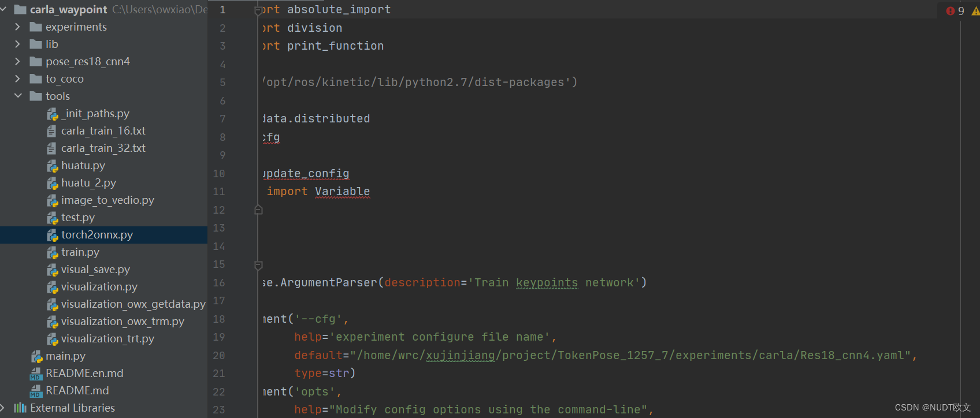Click the visualization_trt.py file icon
The height and width of the screenshot is (418, 980).
(x=53, y=339)
